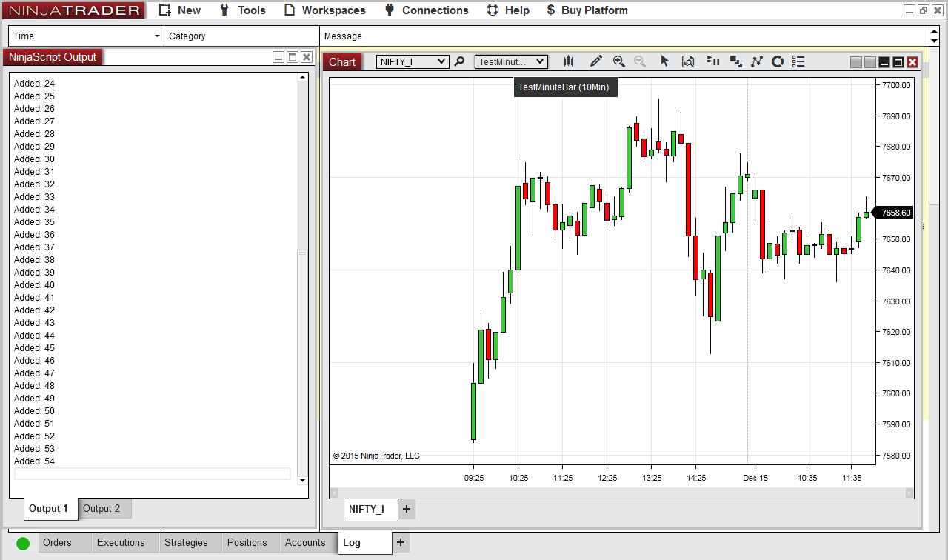This screenshot has width=948, height=560.
Task: Open the strategies circular icon
Action: [778, 61]
